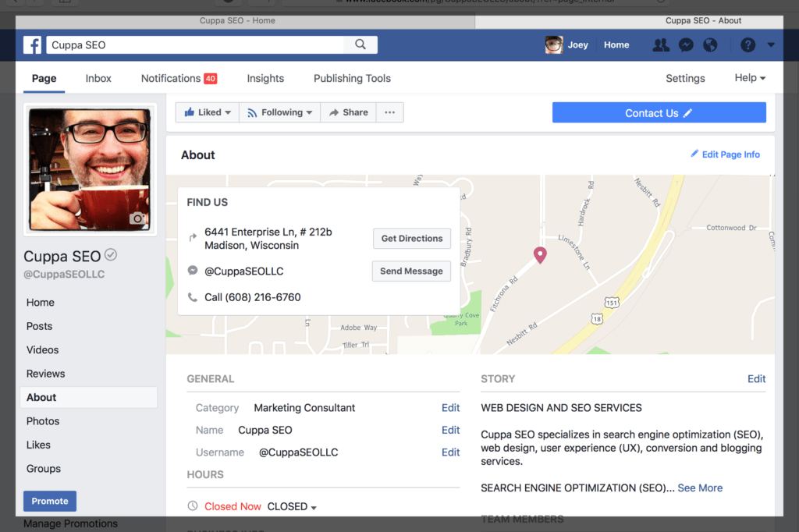
Task: Expand the CLOSED hours dropdown
Action: 292,506
